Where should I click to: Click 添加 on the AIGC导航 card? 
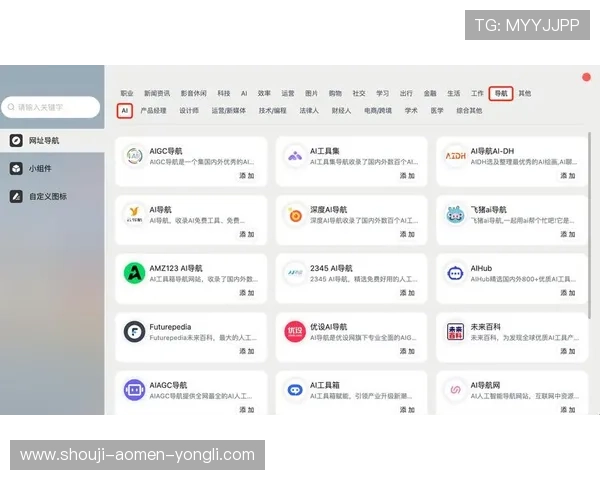point(247,176)
